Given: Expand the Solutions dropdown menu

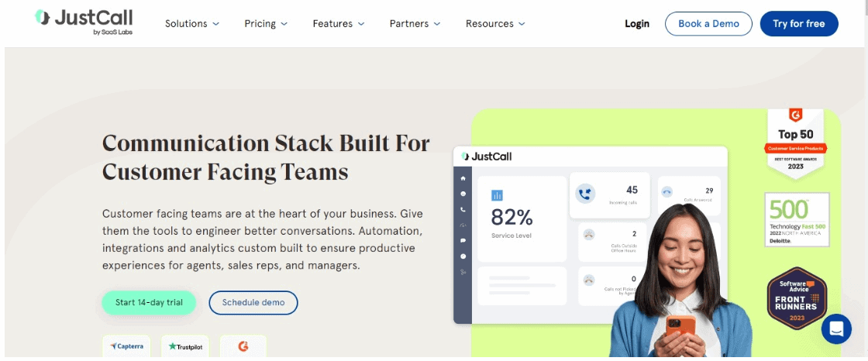Looking at the screenshot, I should click(192, 24).
